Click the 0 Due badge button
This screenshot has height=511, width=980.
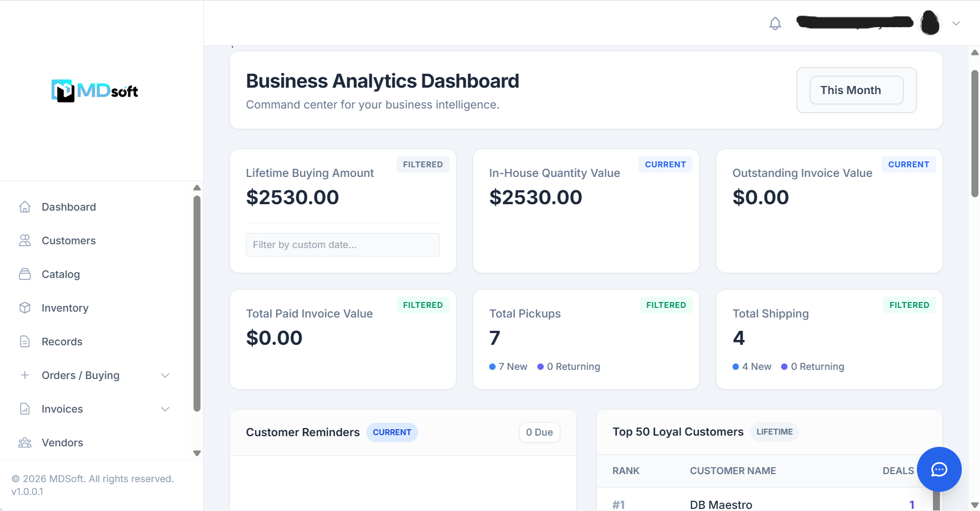539,432
